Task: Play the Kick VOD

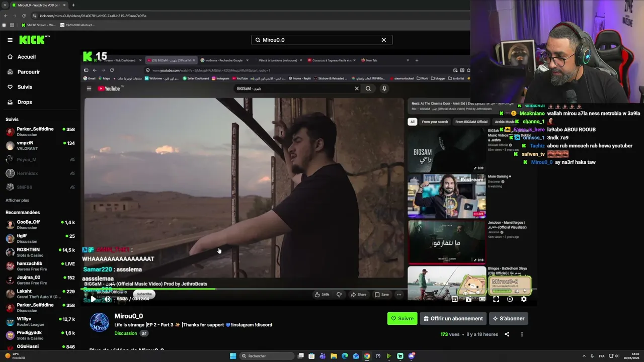Action: tap(93, 299)
